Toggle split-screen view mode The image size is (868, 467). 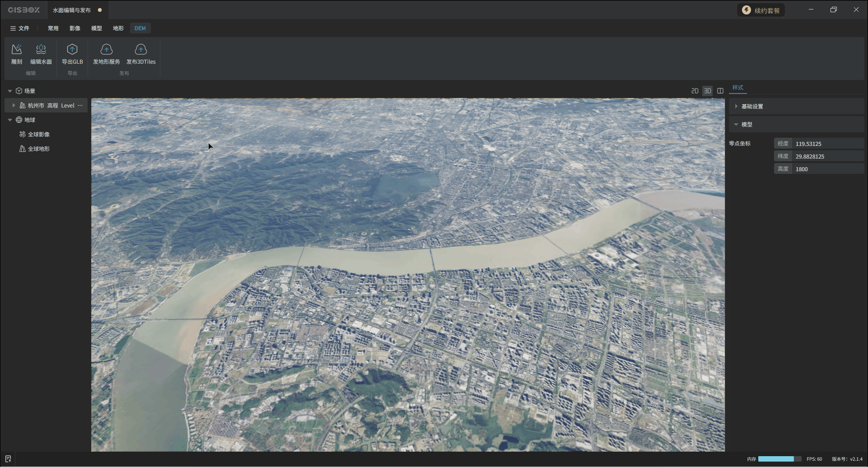click(x=720, y=91)
